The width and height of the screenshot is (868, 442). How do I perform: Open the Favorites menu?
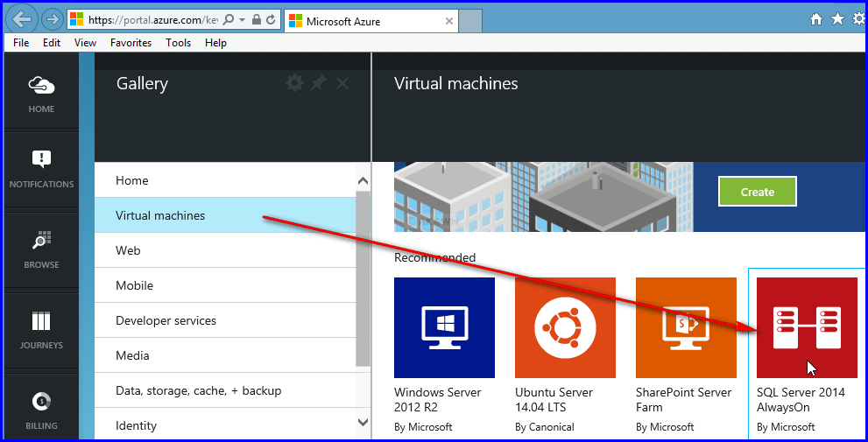click(x=131, y=43)
